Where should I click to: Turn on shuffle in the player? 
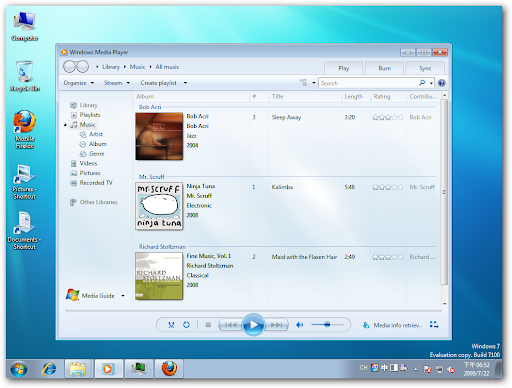click(171, 325)
